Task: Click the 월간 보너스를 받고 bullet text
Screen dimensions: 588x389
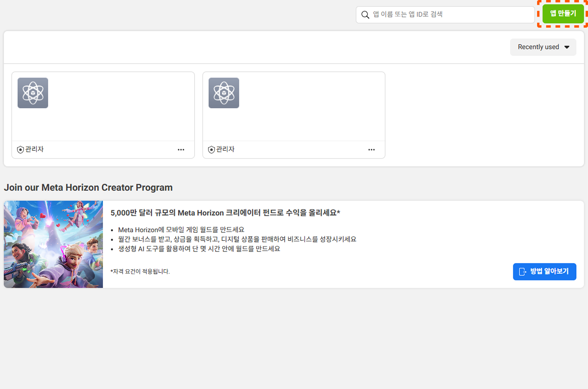Action: [237, 239]
